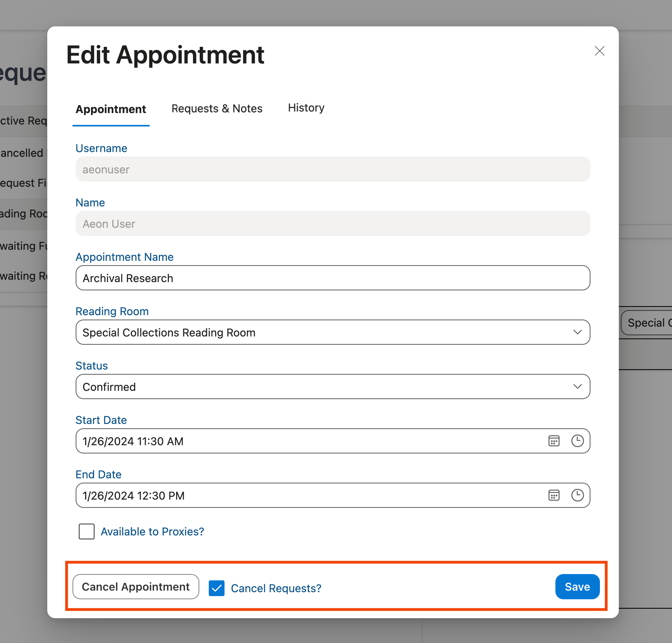The image size is (672, 643).
Task: Open the History tab
Action: pos(306,108)
